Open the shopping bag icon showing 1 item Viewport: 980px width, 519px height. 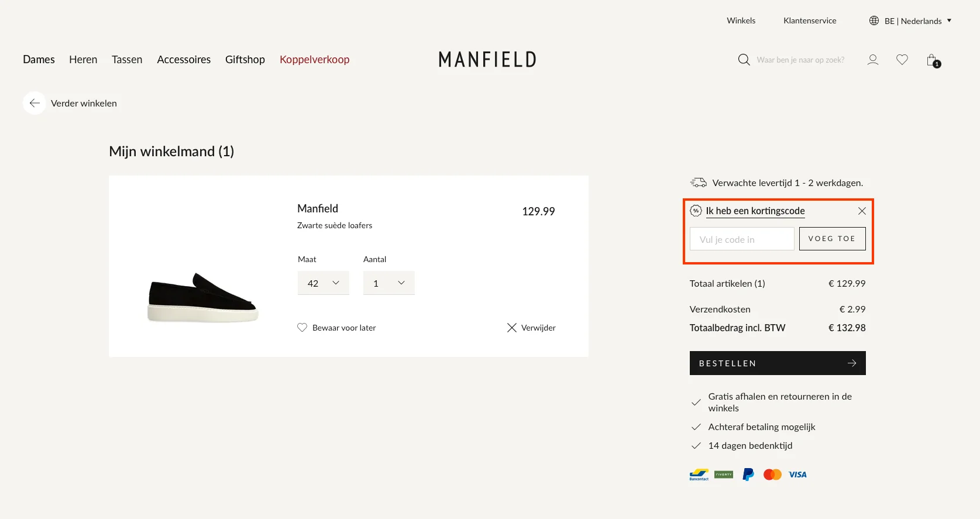930,60
